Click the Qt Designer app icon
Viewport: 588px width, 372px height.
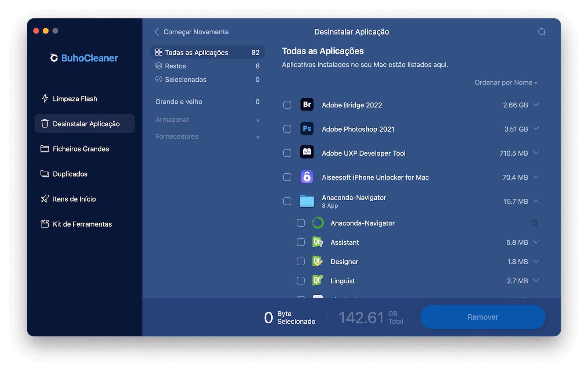click(x=318, y=261)
